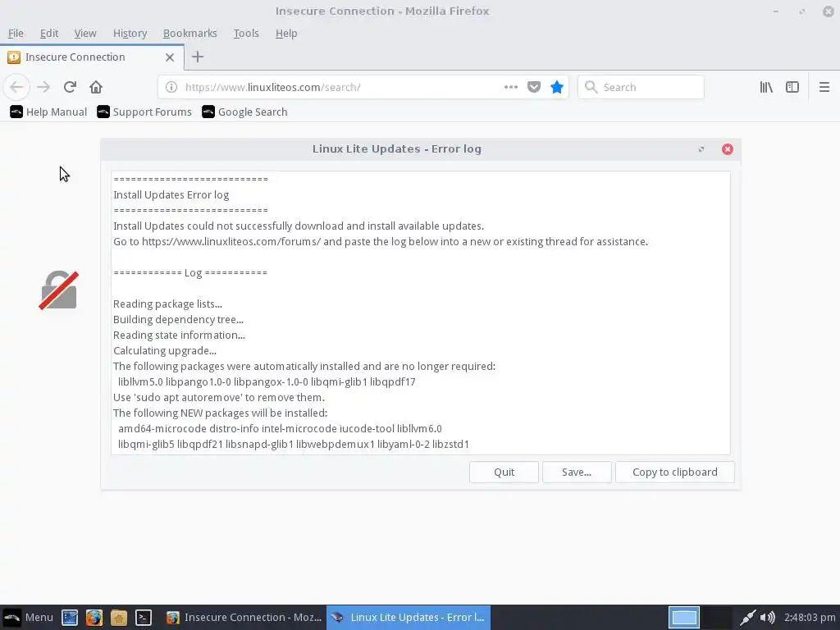Image resolution: width=840 pixels, height=630 pixels.
Task: Open the Help menu
Action: [286, 33]
